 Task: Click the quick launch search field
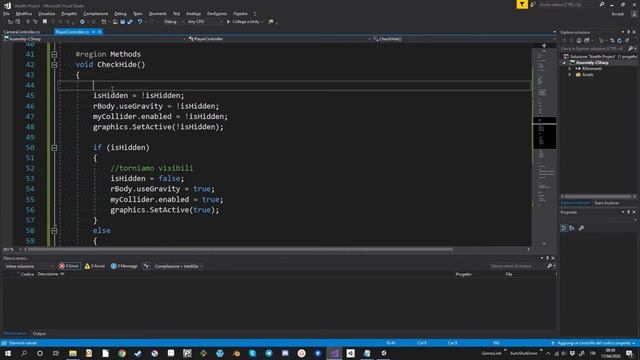pos(571,4)
